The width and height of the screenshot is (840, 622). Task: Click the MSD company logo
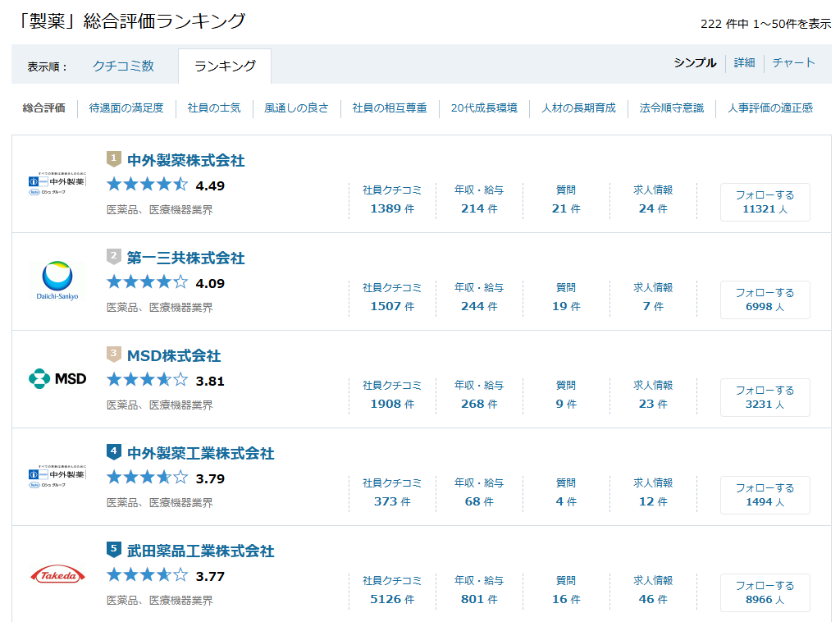tap(57, 379)
